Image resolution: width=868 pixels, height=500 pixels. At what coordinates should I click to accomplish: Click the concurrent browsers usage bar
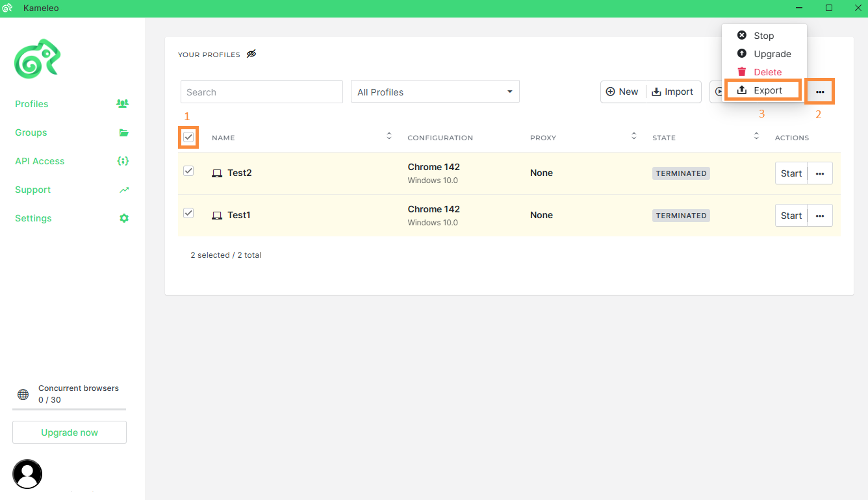(69, 409)
